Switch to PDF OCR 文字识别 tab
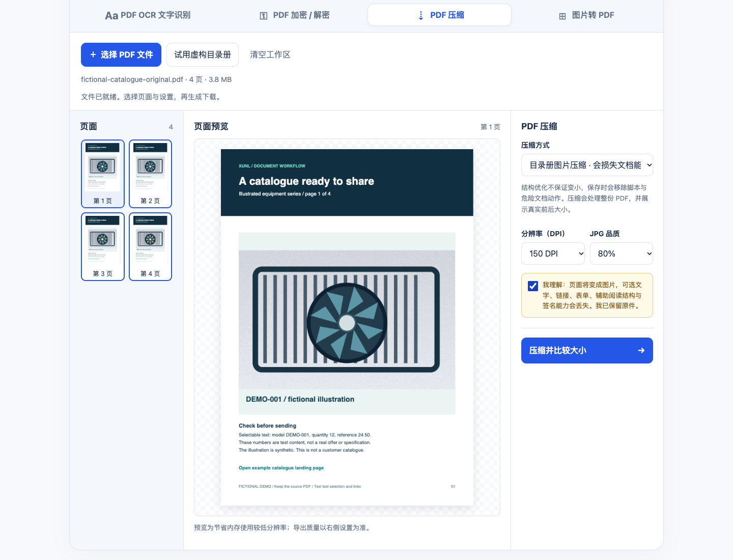This screenshot has width=733, height=560. pyautogui.click(x=148, y=15)
